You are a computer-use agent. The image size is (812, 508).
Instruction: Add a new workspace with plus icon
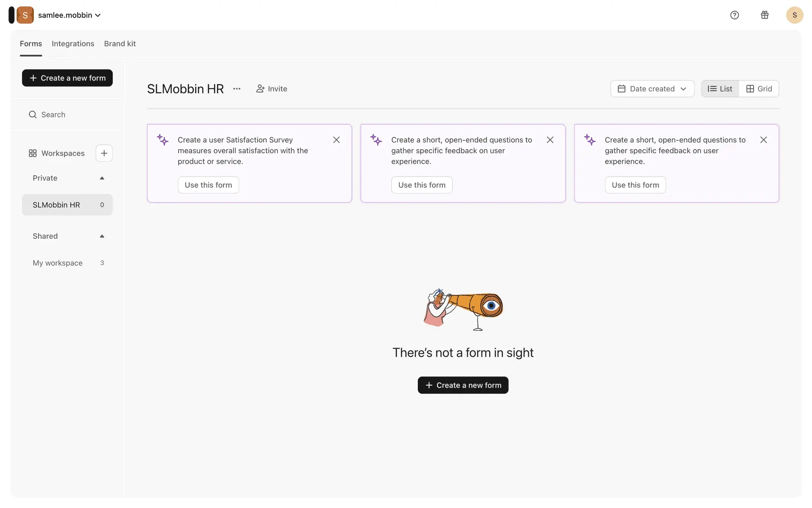click(x=104, y=153)
